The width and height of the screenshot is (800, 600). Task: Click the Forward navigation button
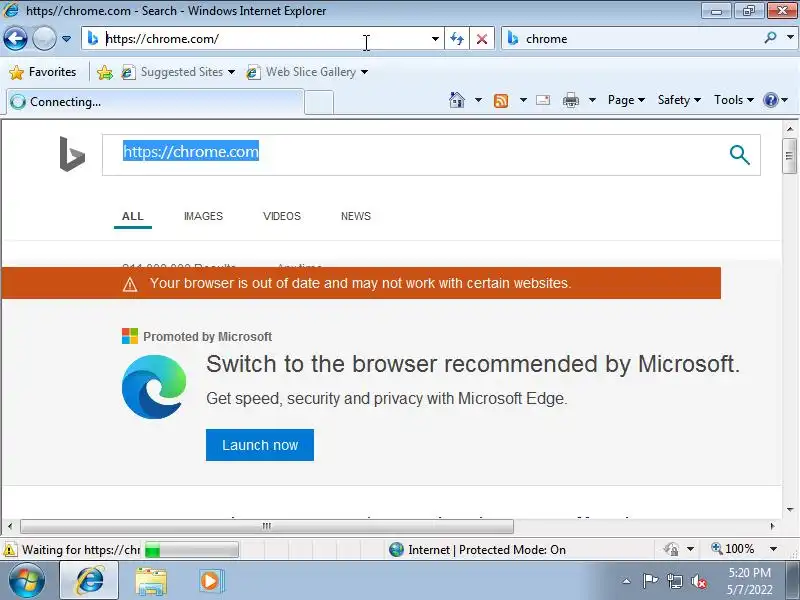[x=44, y=39]
